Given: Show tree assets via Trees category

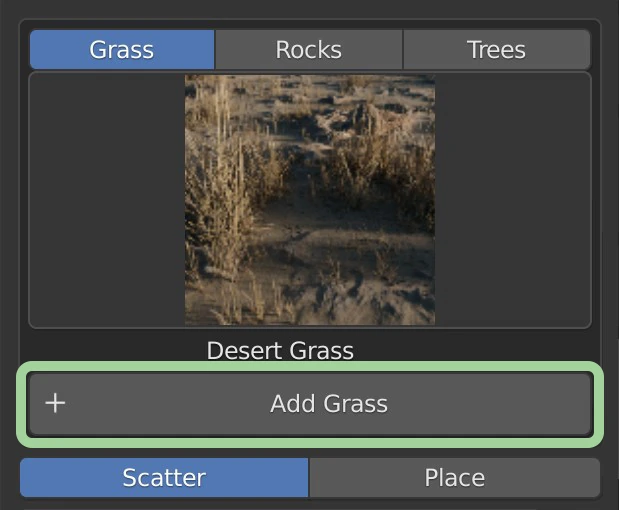Looking at the screenshot, I should (496, 49).
